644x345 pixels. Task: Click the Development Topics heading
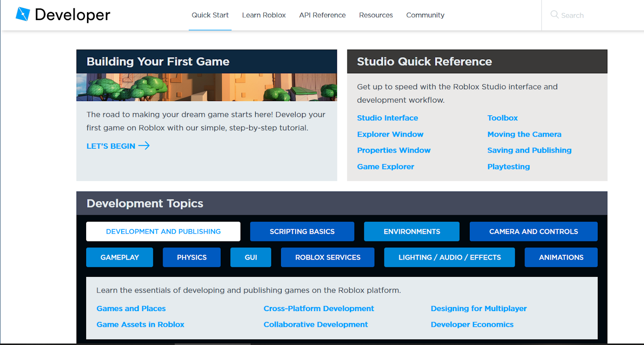[145, 204]
